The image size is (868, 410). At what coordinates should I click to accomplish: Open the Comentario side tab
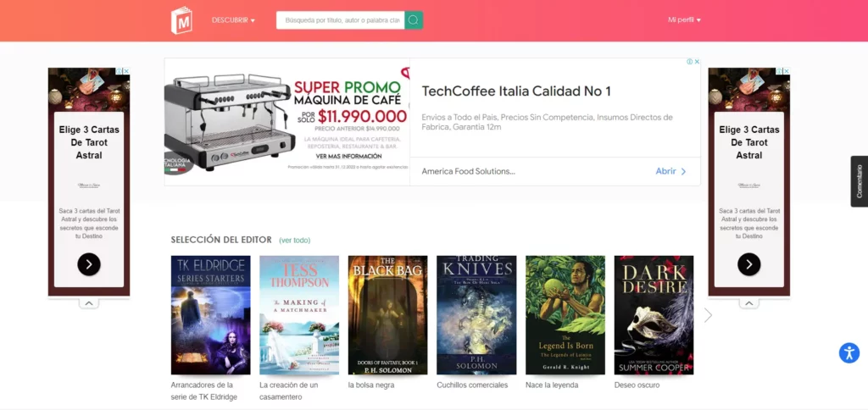coord(860,181)
